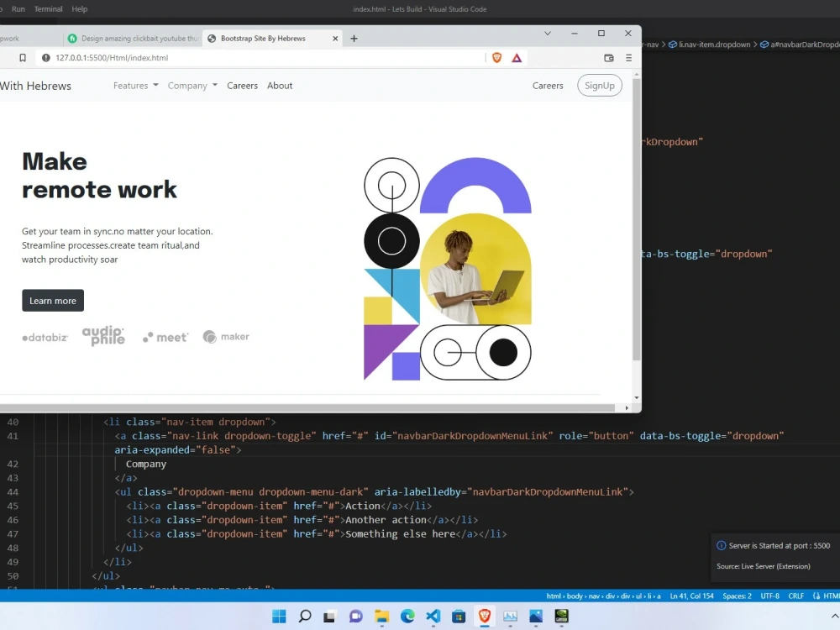The image size is (840, 630).
Task: Click the audiophile logo
Action: (103, 336)
